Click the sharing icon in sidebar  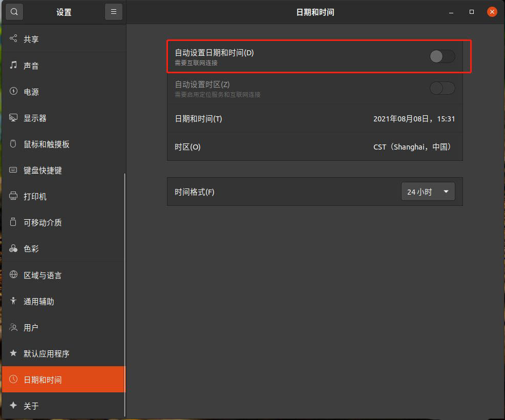tap(13, 39)
